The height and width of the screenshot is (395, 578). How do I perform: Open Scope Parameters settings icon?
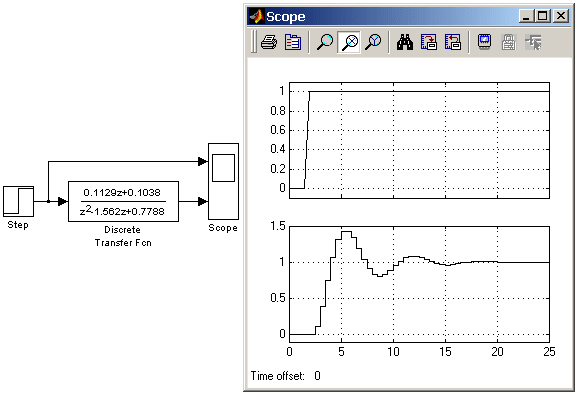[293, 42]
